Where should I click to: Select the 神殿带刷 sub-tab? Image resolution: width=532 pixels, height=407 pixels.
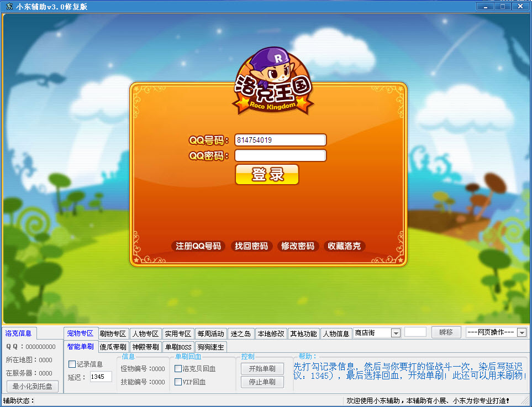coord(145,347)
